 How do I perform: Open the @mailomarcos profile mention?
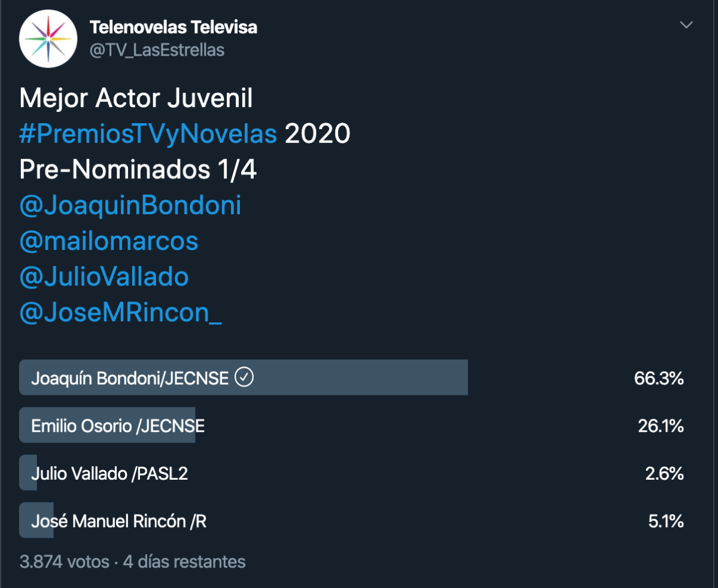tap(109, 241)
